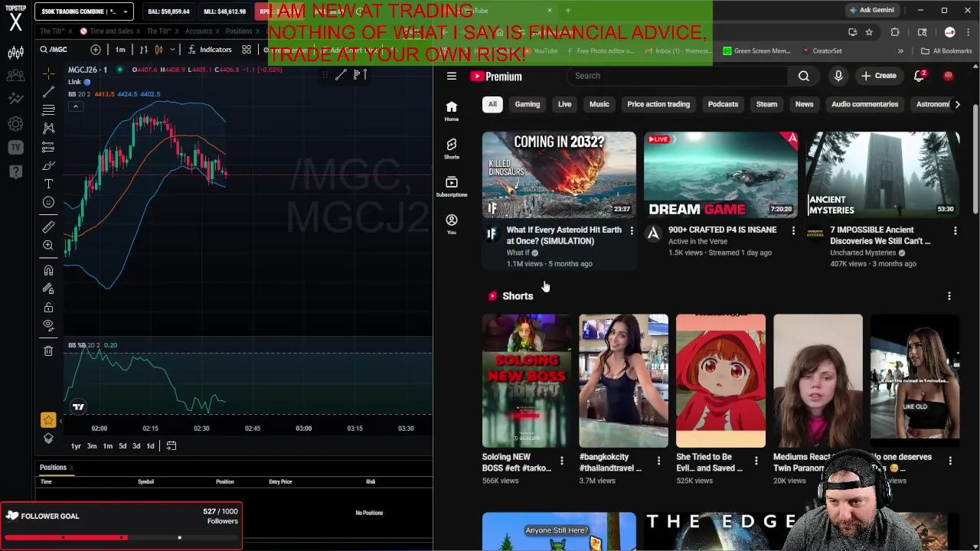Expand more YouTube category chips arrow
This screenshot has height=551, width=980.
(x=957, y=104)
